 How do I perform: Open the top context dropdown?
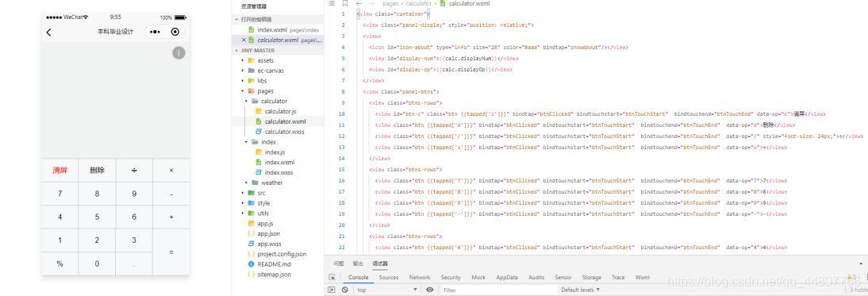click(386, 290)
